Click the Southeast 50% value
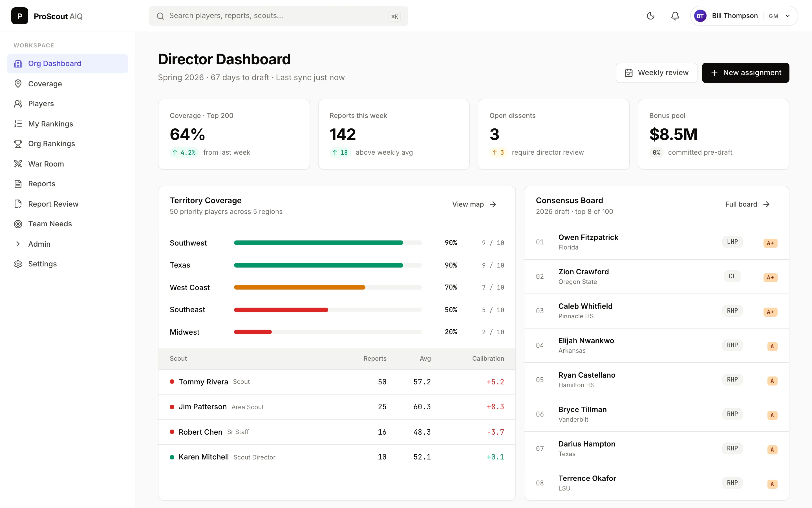The width and height of the screenshot is (812, 508). click(x=451, y=310)
